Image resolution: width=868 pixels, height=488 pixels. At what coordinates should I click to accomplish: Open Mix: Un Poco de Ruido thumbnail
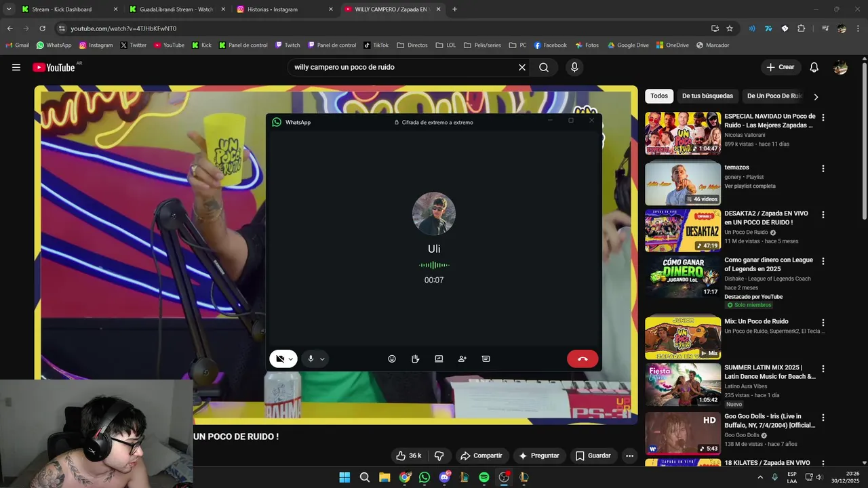pyautogui.click(x=683, y=338)
